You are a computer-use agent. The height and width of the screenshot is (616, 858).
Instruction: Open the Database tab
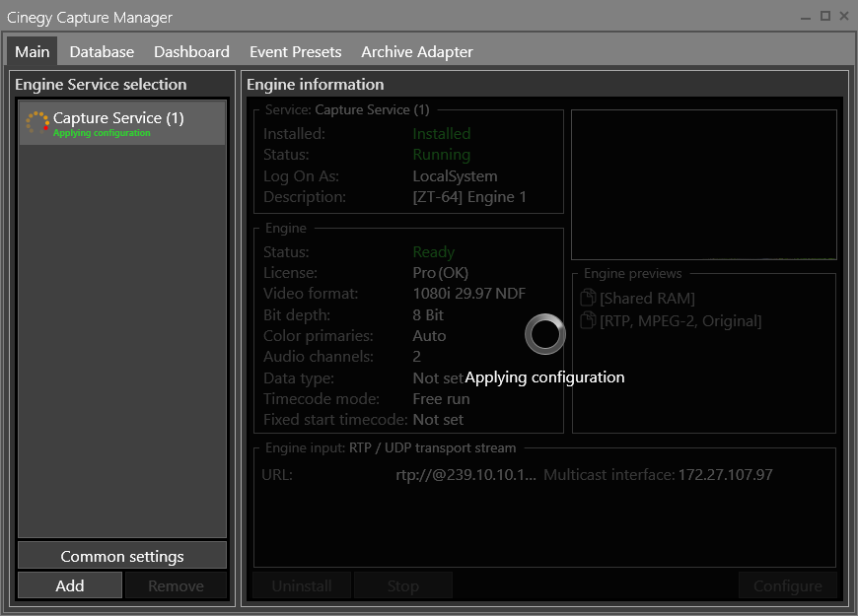coord(102,51)
